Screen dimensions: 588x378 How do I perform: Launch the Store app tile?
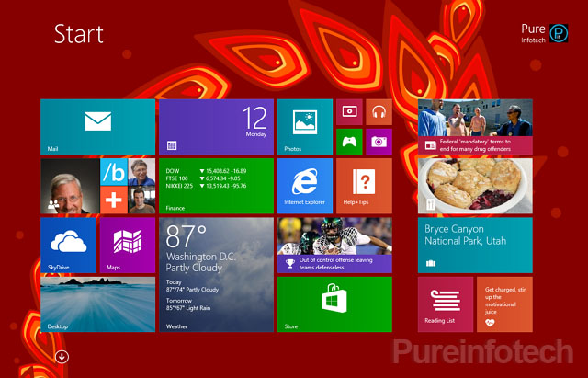click(334, 304)
